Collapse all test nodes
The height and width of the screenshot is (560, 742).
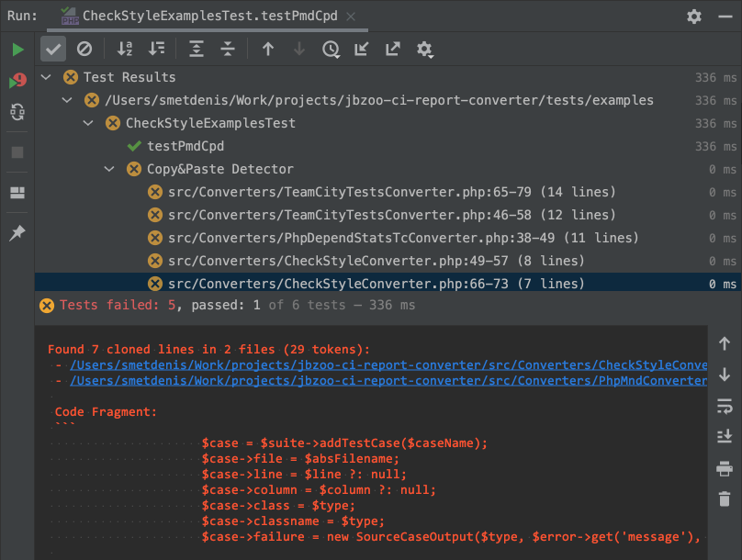[x=228, y=49]
